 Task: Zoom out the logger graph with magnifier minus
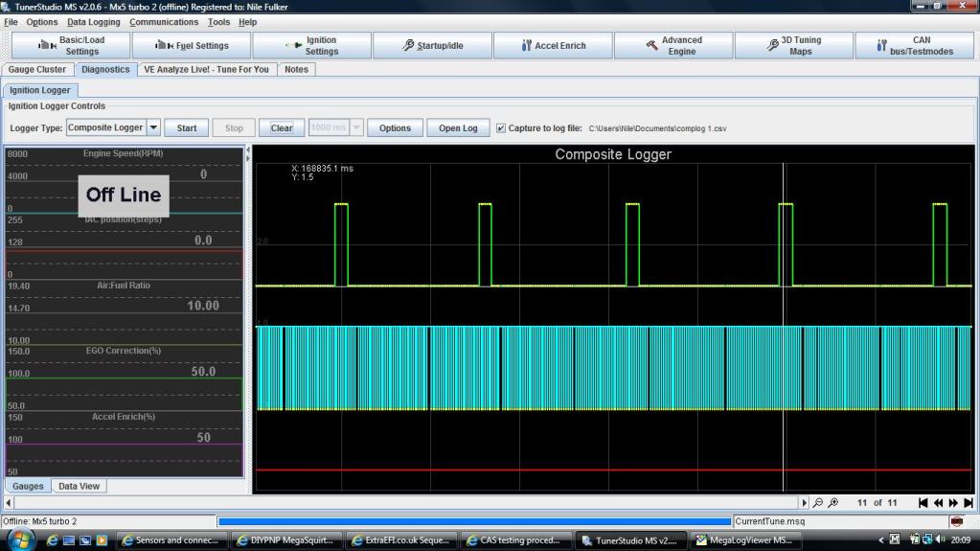[x=818, y=503]
